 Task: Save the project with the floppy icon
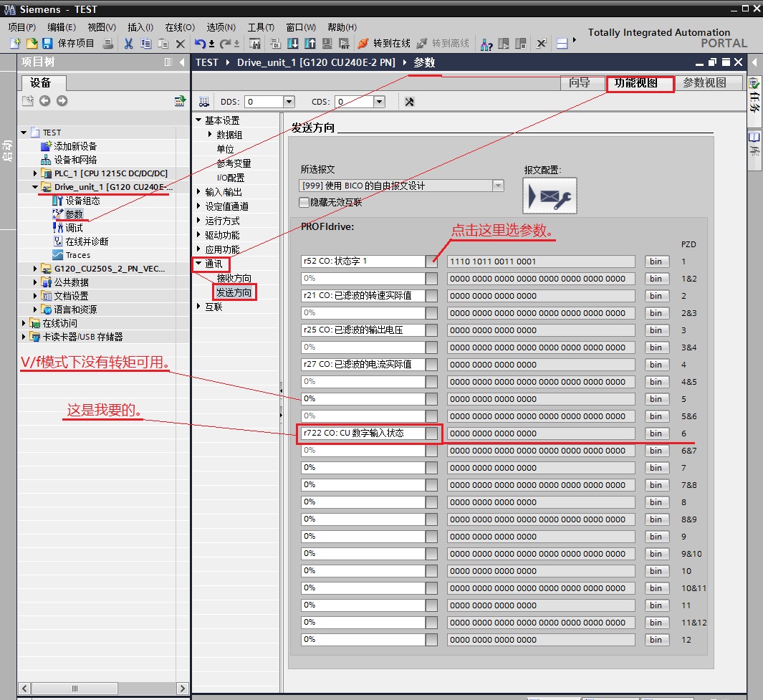pyautogui.click(x=47, y=43)
